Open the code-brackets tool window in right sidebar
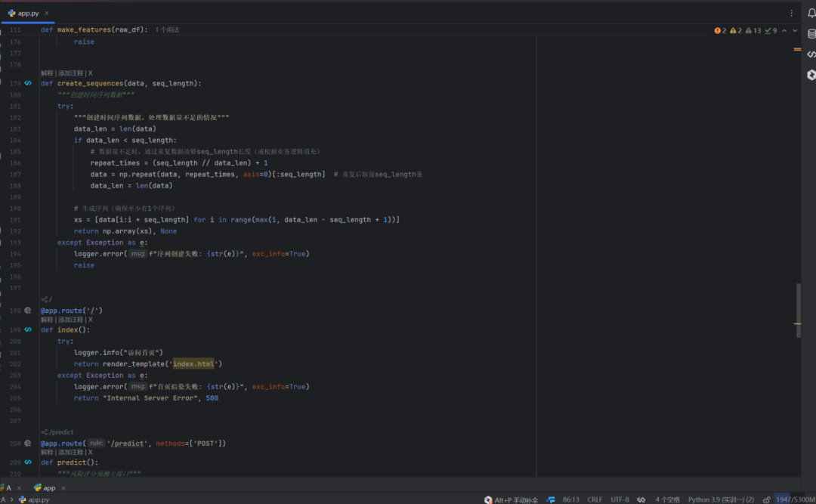This screenshot has width=816, height=504. pyautogui.click(x=811, y=54)
